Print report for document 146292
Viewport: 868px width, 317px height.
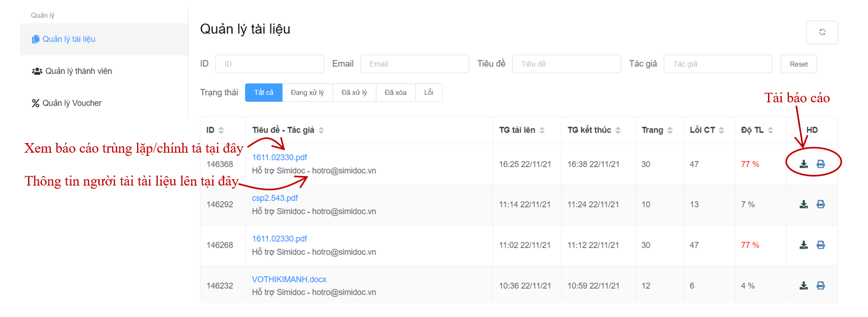tap(820, 205)
